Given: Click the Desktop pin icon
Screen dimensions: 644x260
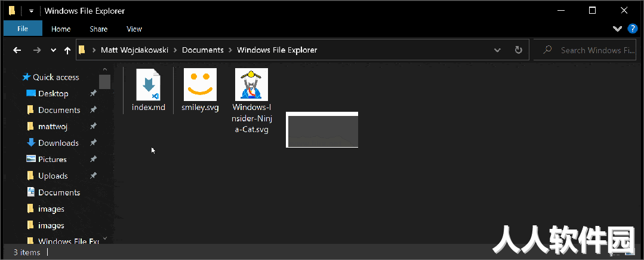Looking at the screenshot, I should [x=94, y=94].
